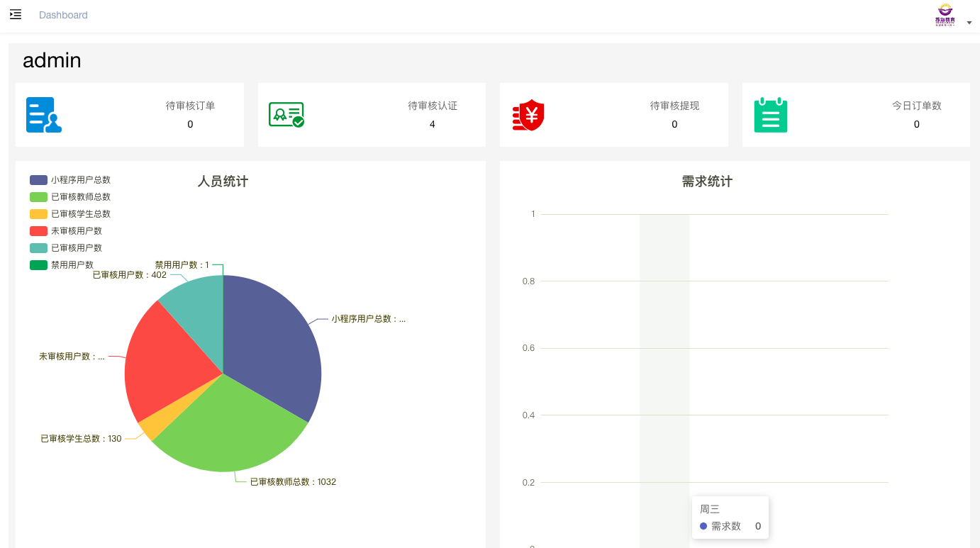Click the value 0 under 待审核提现
Image resolution: width=980 pixels, height=548 pixels.
[x=674, y=124]
